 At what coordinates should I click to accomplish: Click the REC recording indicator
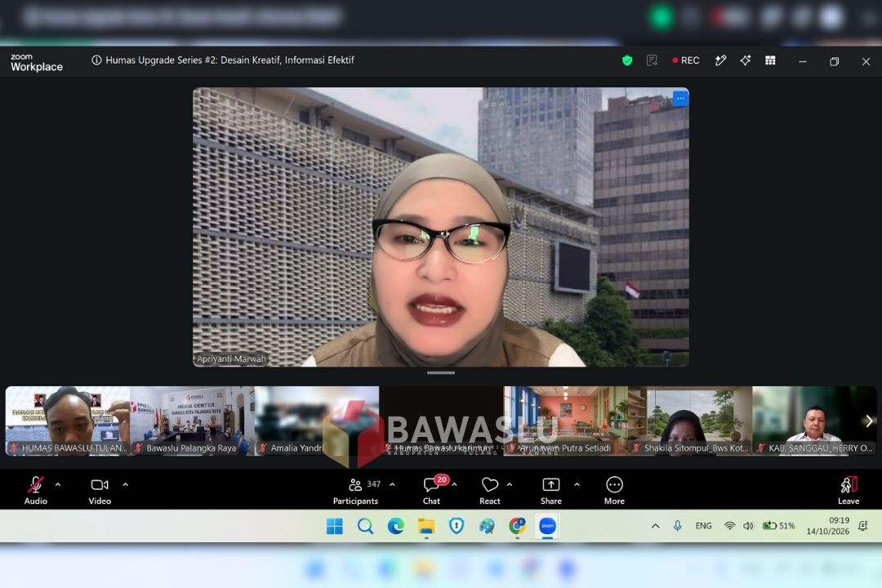coord(686,60)
